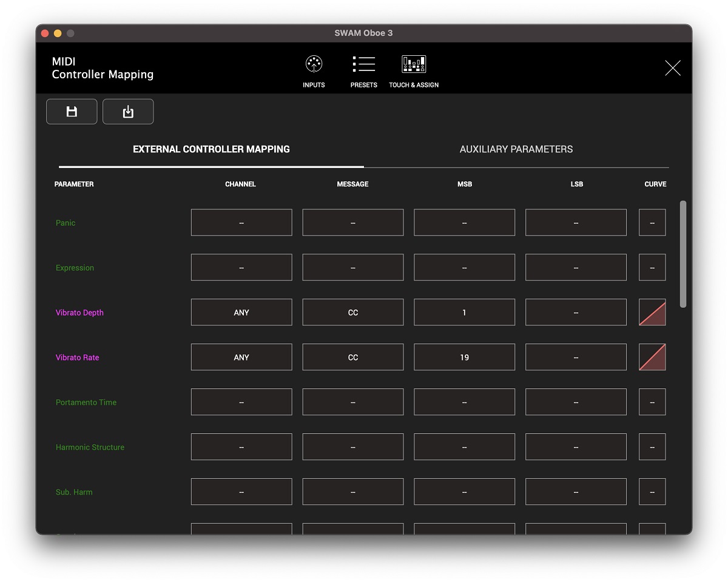Click the Harmonic Structure parameter label
728x582 pixels.
[x=90, y=447]
